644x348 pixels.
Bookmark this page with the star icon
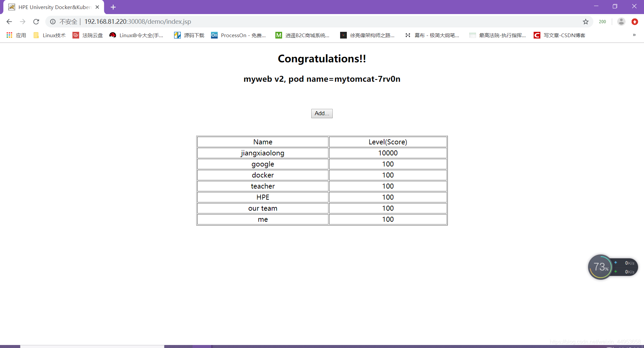coord(586,22)
